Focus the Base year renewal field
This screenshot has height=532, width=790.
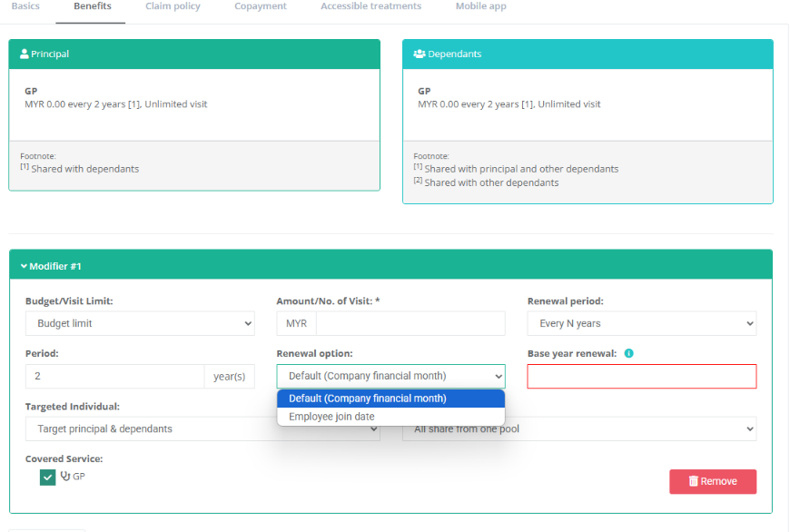click(641, 377)
